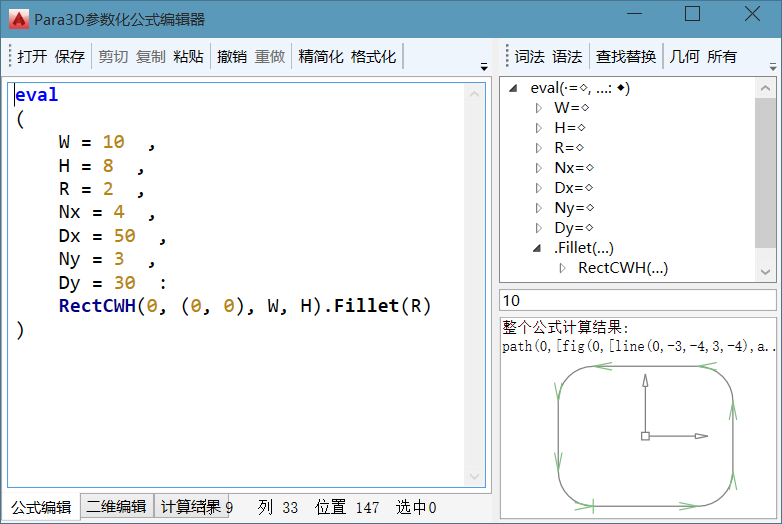The height and width of the screenshot is (524, 782).
Task: Switch to the 公式编辑 tab
Action: click(41, 508)
